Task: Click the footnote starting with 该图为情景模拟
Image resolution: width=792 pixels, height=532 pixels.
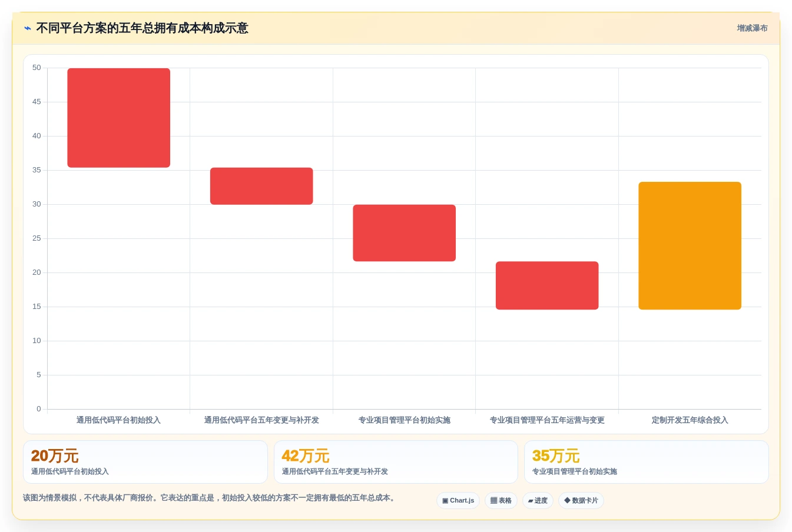Action: click(x=210, y=498)
